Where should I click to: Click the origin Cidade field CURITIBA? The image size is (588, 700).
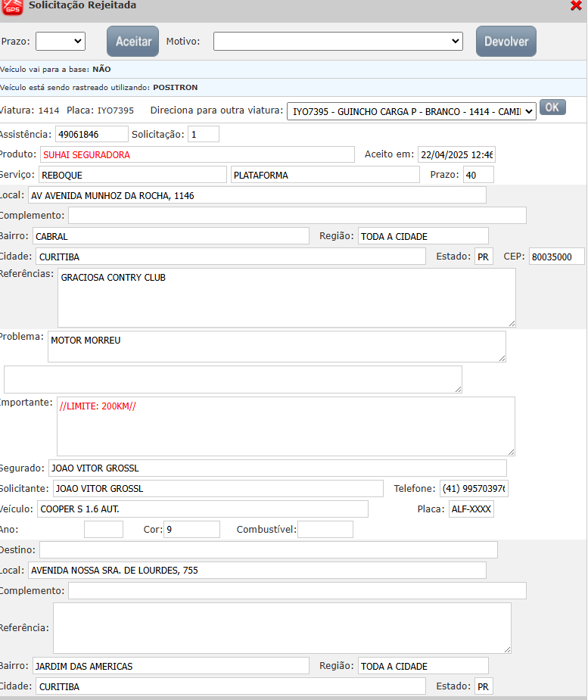231,257
